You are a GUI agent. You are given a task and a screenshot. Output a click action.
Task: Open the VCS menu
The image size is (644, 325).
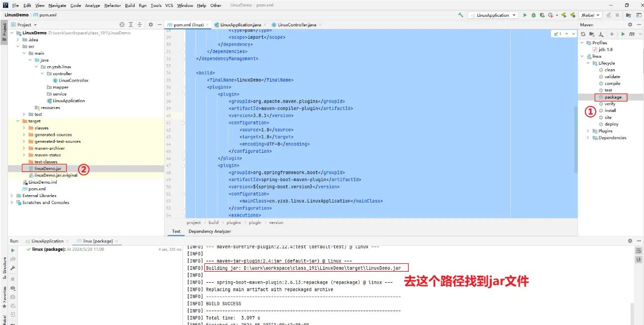coord(169,5)
